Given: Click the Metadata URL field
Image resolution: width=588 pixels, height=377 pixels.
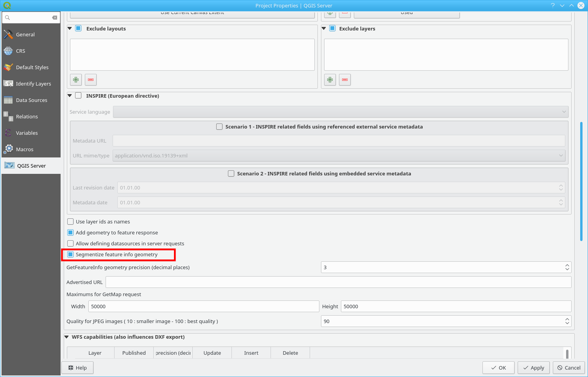Looking at the screenshot, I should tap(339, 141).
